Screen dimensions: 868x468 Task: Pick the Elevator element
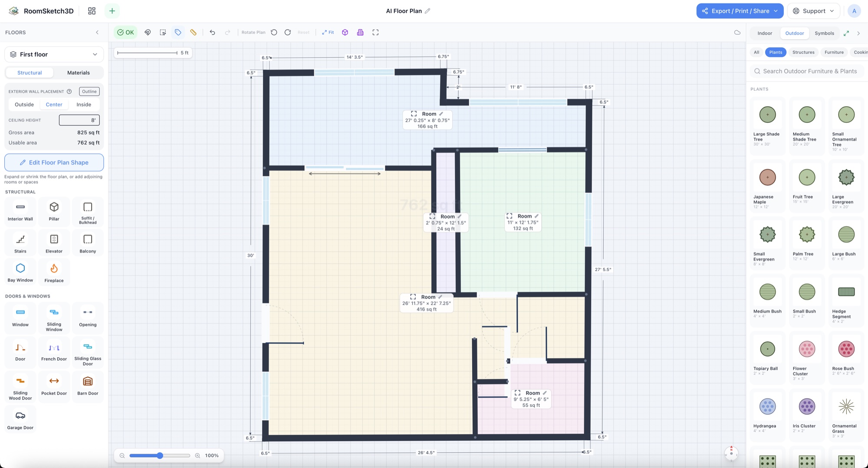click(54, 244)
